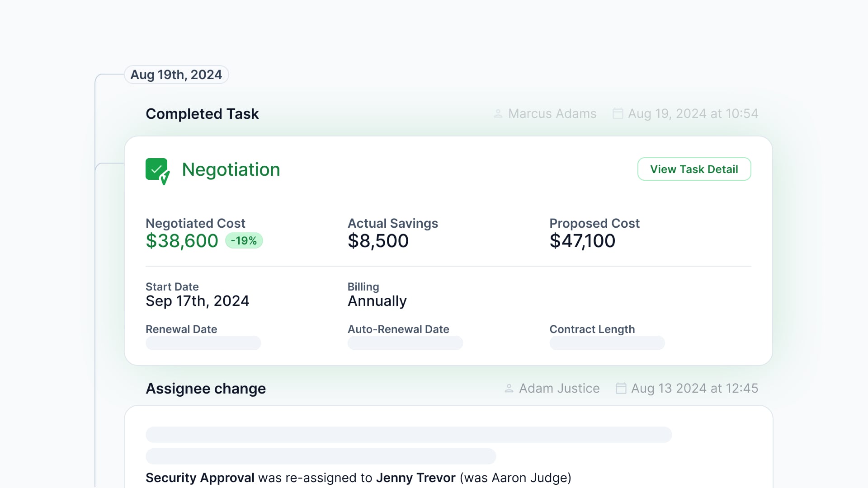
Task: Click the green Negotiation checkmark icon
Action: [x=157, y=171]
